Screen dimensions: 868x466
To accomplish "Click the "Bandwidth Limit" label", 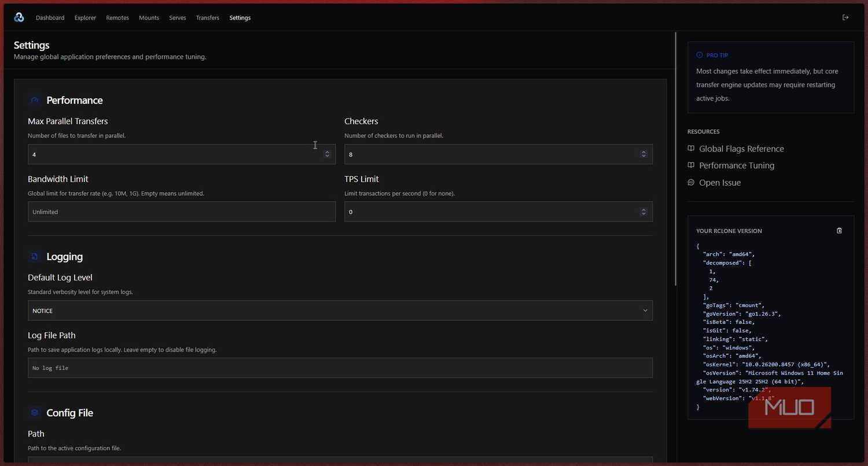I will 58,179.
